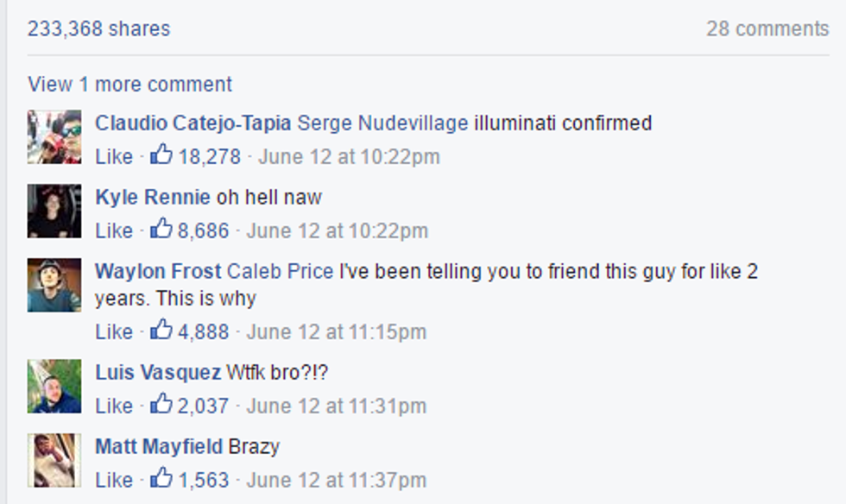Open tagged Serge Nudevillage profile
The height and width of the screenshot is (504, 846).
[x=382, y=123]
